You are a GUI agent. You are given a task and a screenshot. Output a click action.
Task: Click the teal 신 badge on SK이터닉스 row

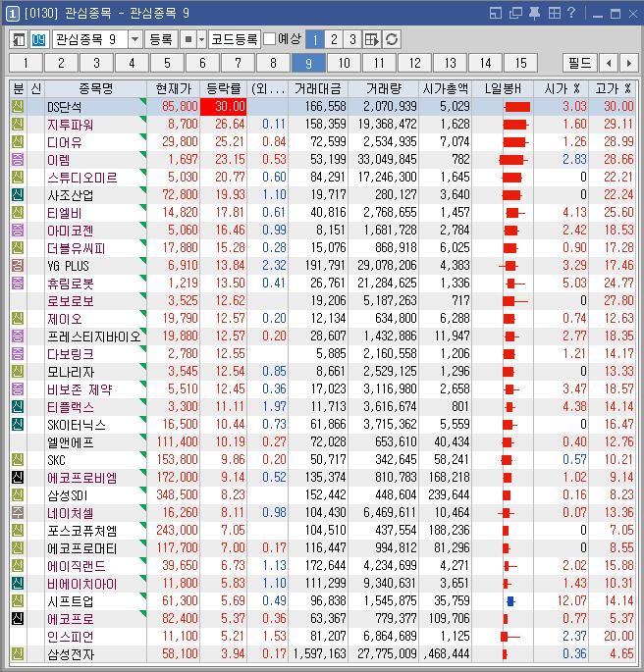coord(18,424)
